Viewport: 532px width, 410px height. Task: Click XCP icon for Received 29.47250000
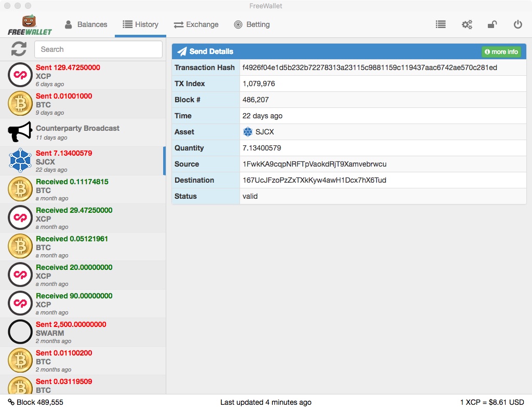(x=20, y=217)
